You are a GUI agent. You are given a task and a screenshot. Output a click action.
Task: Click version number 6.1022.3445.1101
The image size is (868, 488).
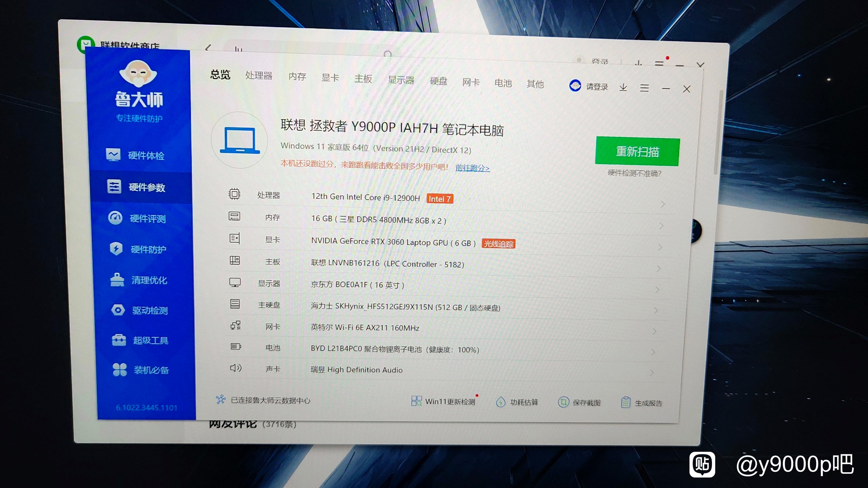[147, 408]
